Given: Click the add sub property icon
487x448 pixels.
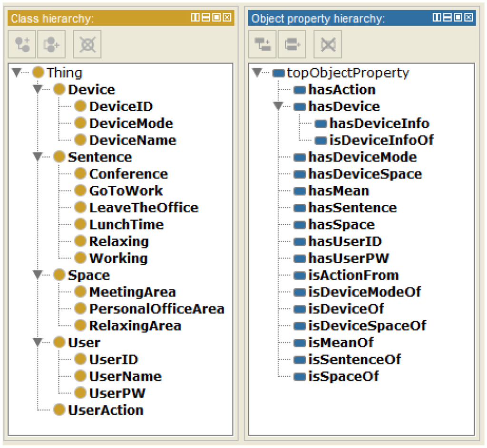Looking at the screenshot, I should click(x=263, y=45).
